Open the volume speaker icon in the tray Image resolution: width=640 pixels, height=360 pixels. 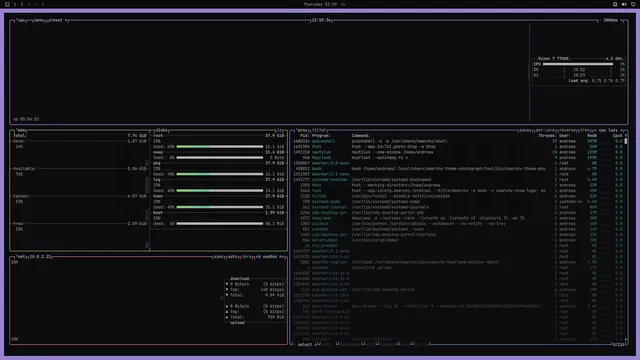[624, 4]
